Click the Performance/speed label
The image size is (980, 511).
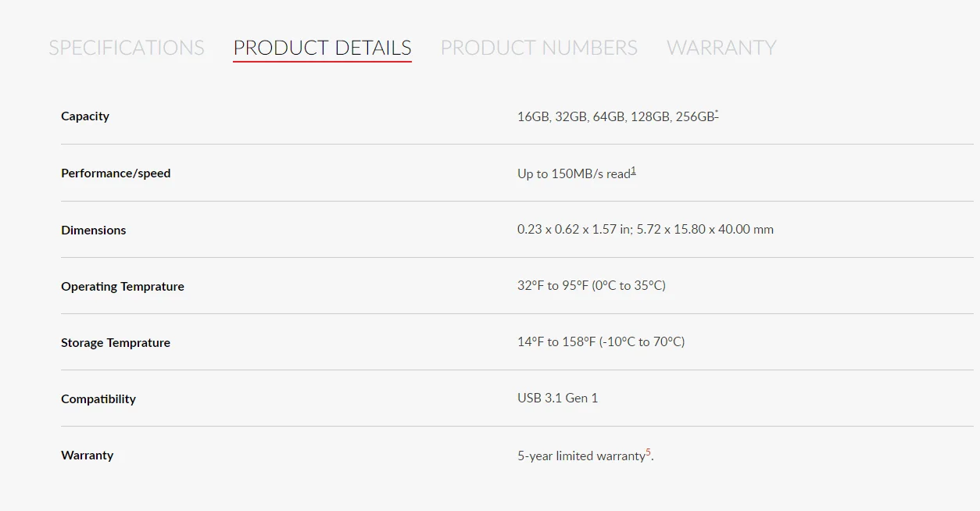[116, 173]
